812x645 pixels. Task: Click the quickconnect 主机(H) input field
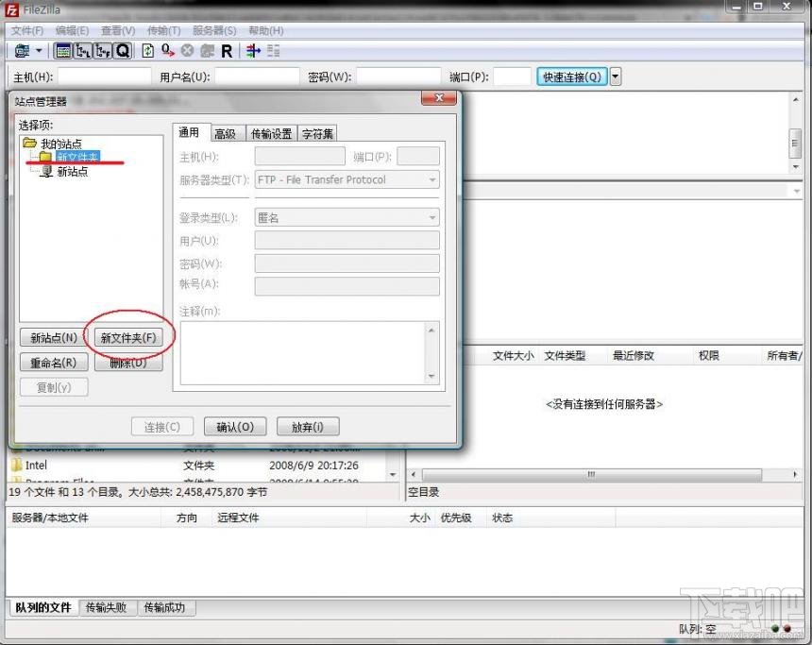(105, 76)
